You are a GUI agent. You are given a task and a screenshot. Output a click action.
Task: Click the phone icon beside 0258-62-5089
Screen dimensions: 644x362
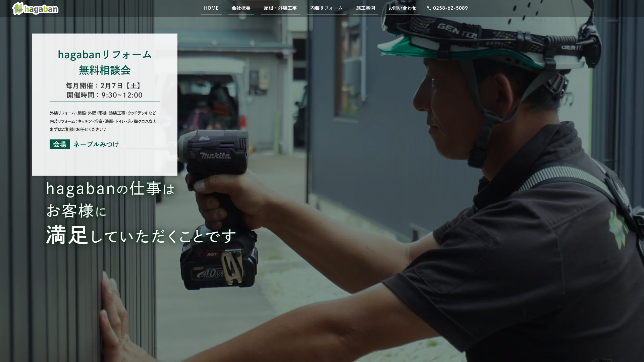point(429,8)
